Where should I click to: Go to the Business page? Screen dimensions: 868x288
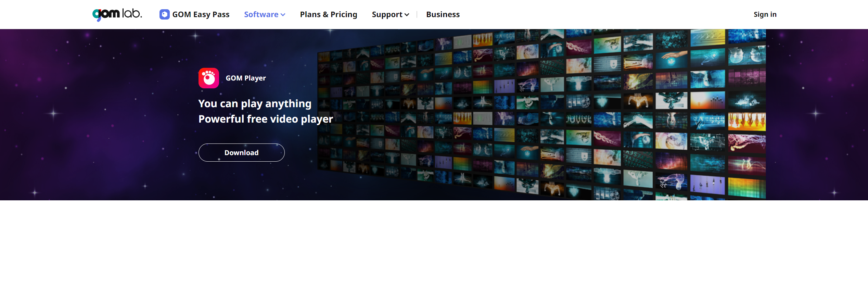click(443, 14)
